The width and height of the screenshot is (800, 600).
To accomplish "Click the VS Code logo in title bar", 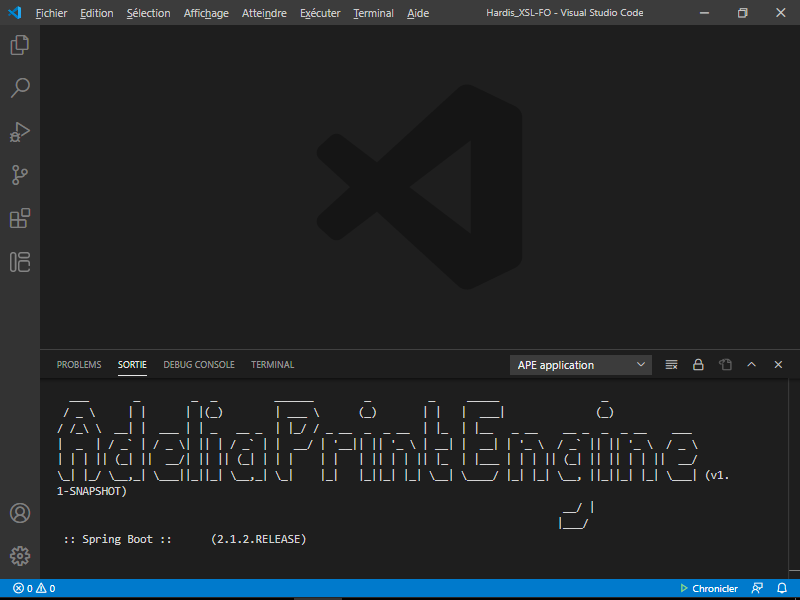I will point(15,13).
